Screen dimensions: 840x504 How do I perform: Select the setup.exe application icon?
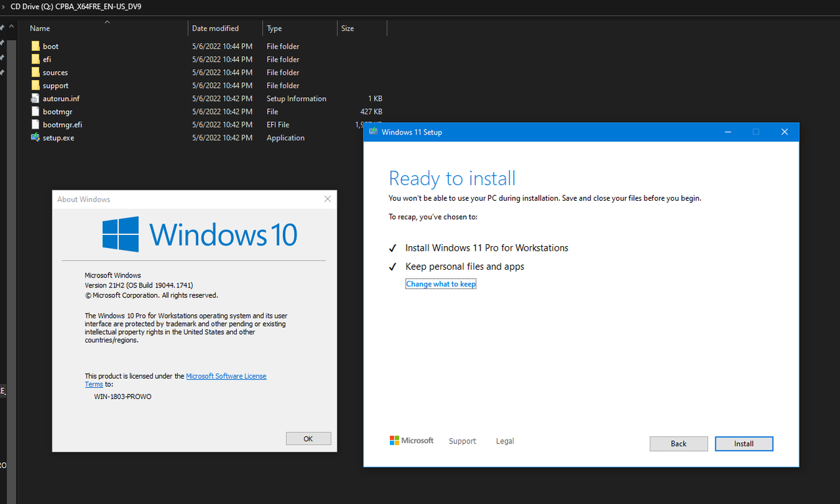coord(35,138)
